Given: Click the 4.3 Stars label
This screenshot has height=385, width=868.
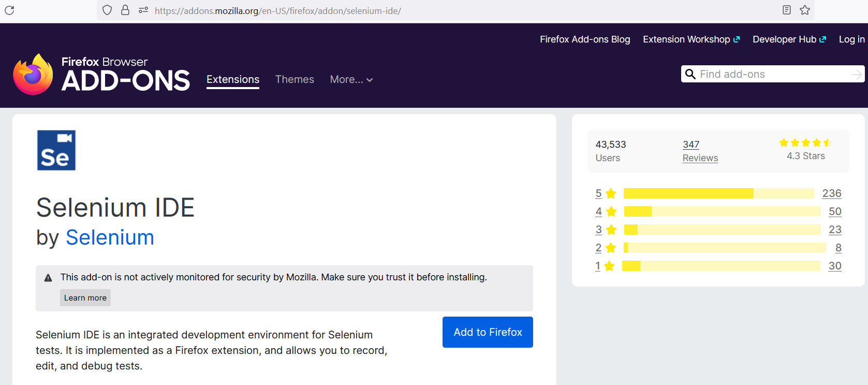Looking at the screenshot, I should pyautogui.click(x=806, y=156).
